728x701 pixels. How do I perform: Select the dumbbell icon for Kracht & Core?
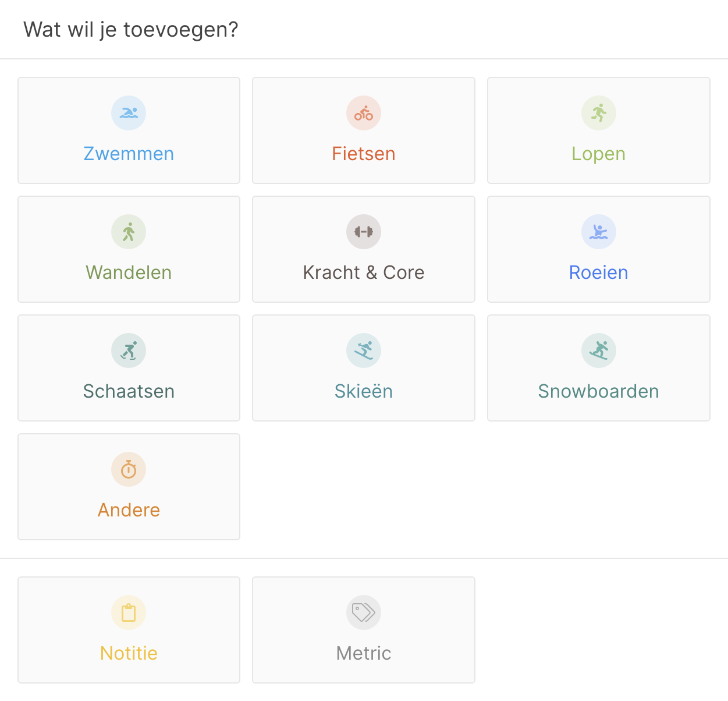click(x=364, y=232)
